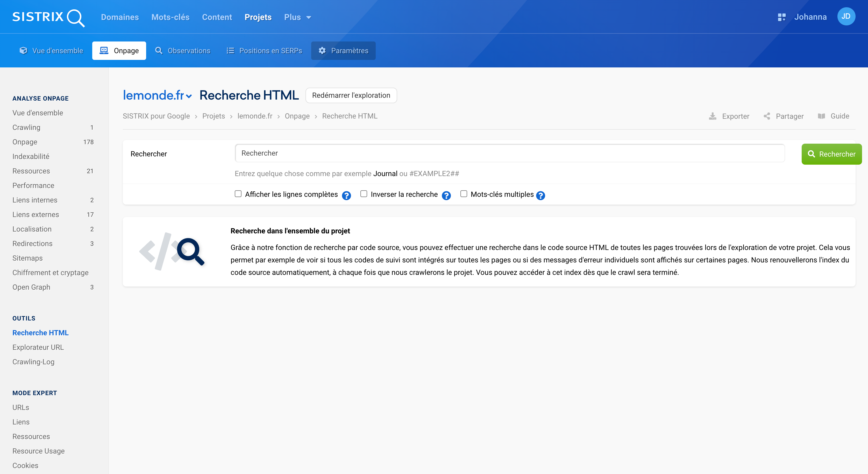The width and height of the screenshot is (868, 474).
Task: Go to Onpage breadcrumb
Action: click(x=297, y=116)
